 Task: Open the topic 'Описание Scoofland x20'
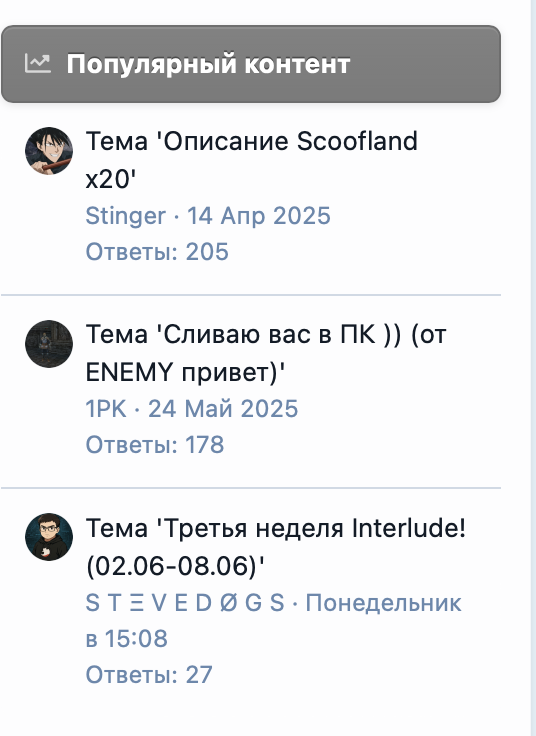[x=252, y=160]
